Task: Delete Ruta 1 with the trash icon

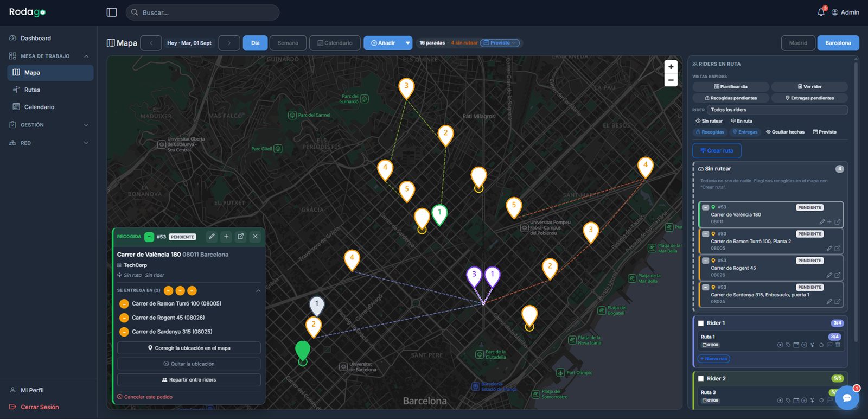Action: (x=838, y=345)
